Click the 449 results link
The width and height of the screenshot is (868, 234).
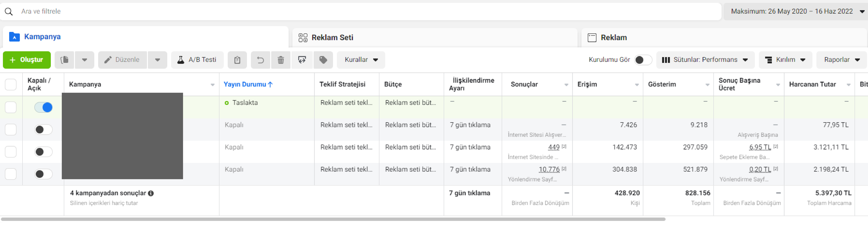pos(554,147)
